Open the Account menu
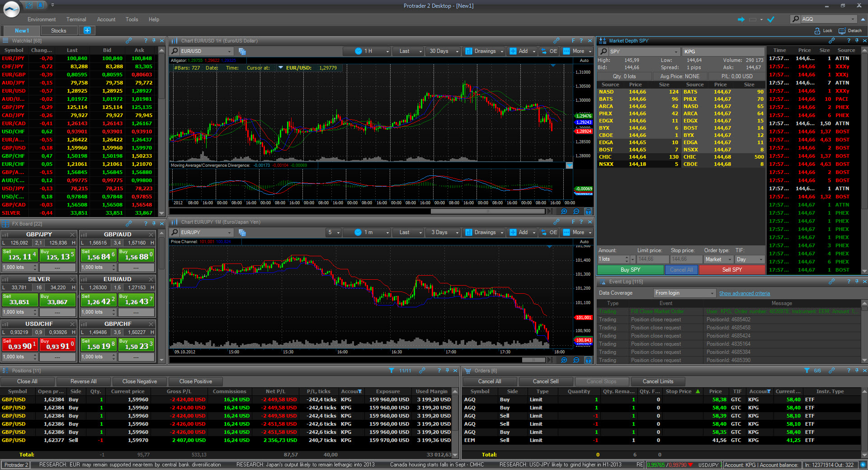The width and height of the screenshot is (868, 470). click(x=106, y=19)
